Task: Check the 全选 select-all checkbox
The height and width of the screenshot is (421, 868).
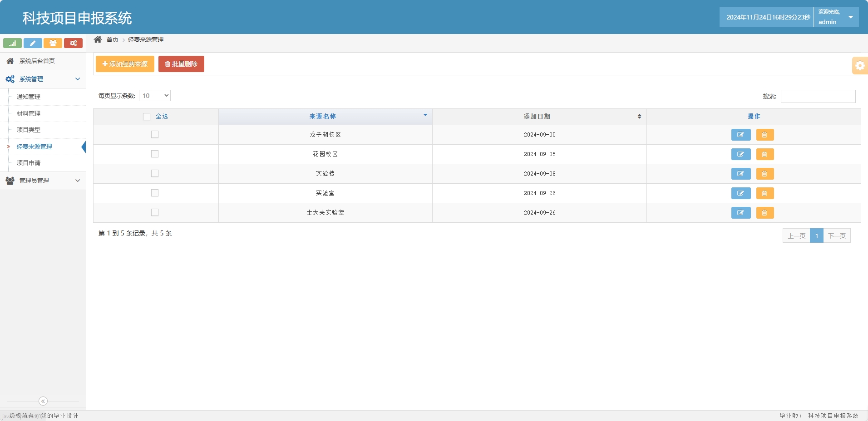Action: tap(147, 117)
